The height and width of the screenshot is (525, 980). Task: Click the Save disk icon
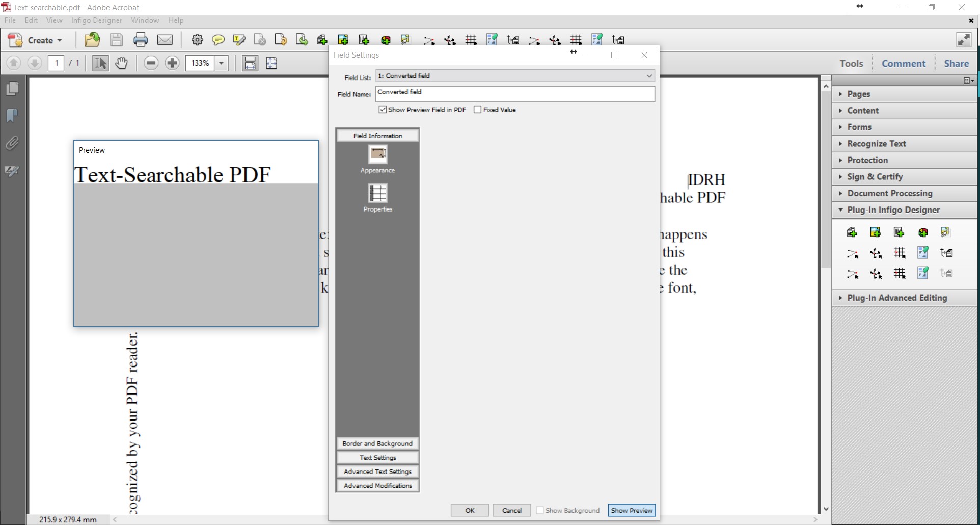click(117, 40)
